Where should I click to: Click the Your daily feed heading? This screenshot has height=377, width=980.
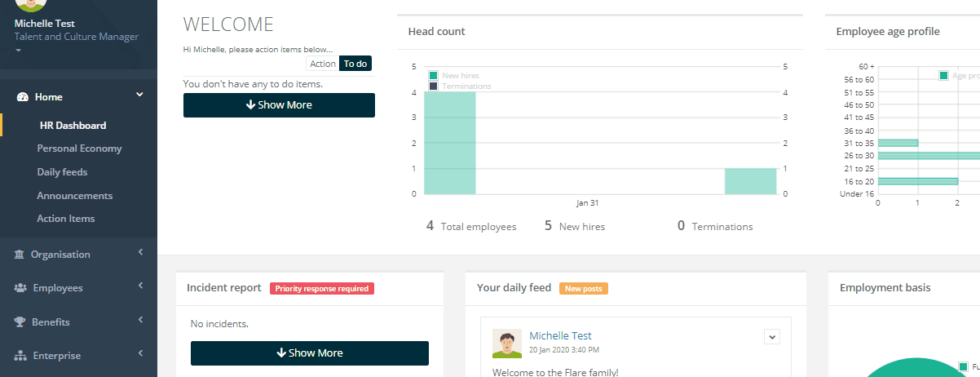tap(514, 288)
